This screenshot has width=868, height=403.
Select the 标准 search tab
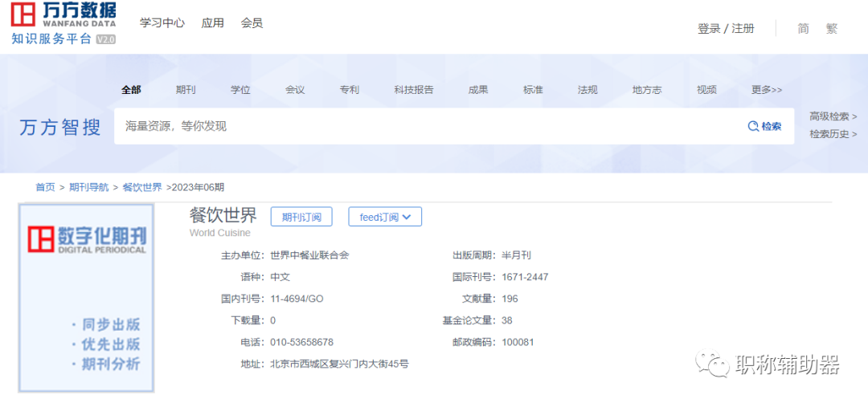[533, 90]
